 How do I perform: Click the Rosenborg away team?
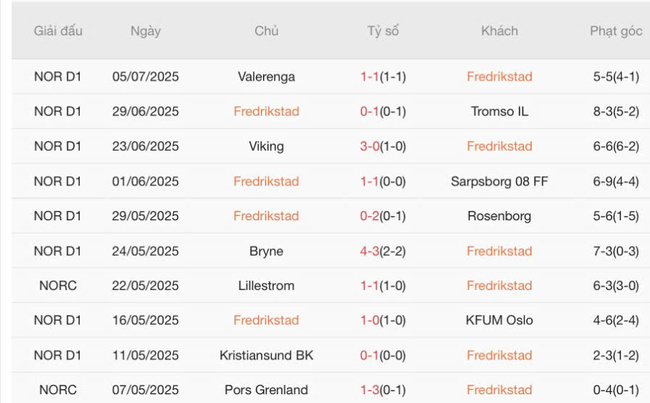coord(499,216)
